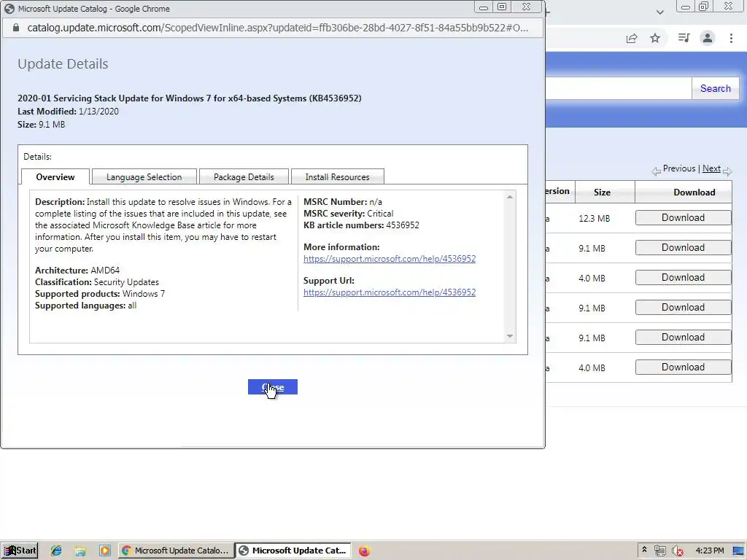Click the lock icon in popup address bar

[x=16, y=28]
